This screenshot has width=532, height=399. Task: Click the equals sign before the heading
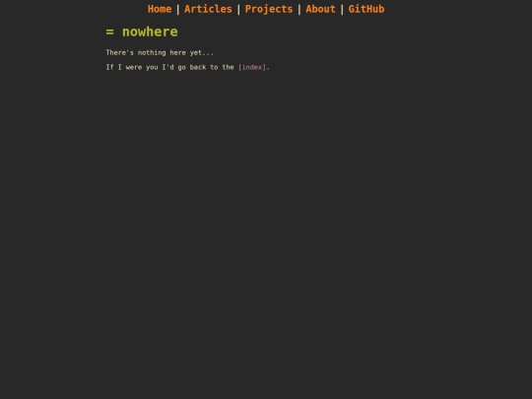(x=109, y=32)
